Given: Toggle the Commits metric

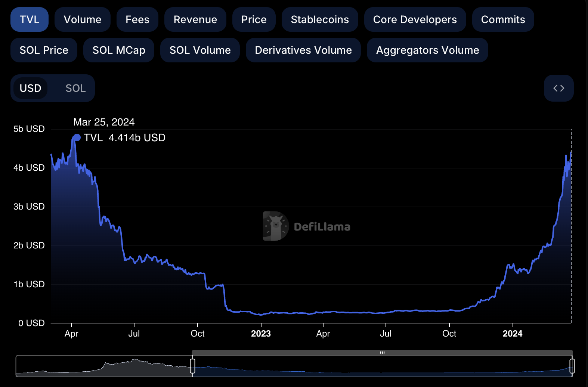Looking at the screenshot, I should pos(503,19).
